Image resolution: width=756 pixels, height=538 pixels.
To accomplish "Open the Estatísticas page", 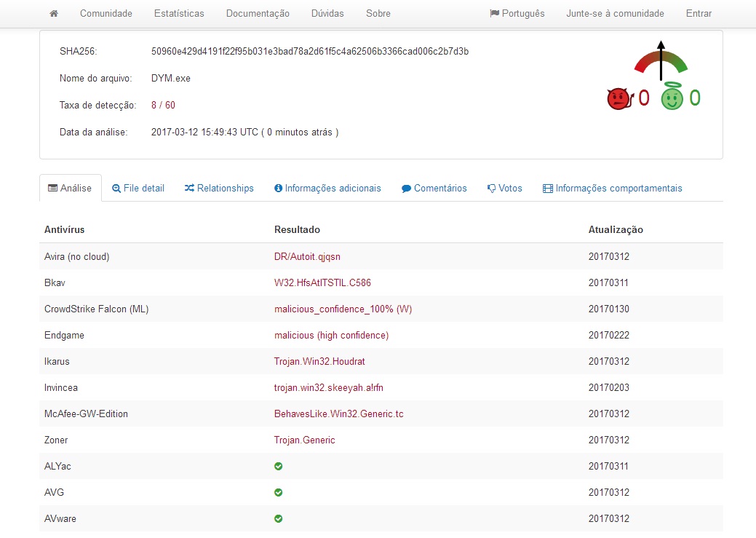I will click(179, 14).
